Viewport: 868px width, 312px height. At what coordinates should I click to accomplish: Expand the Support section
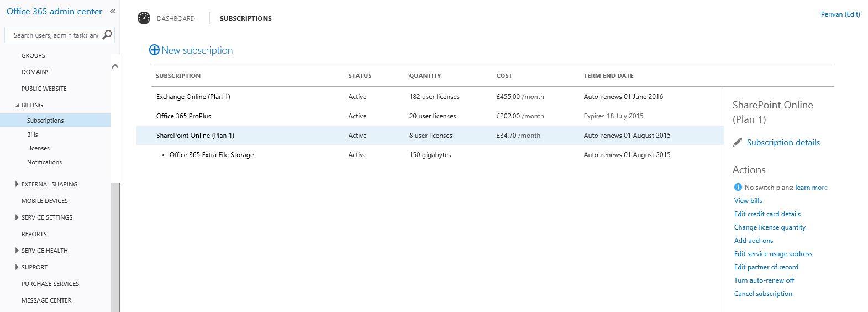click(x=17, y=267)
